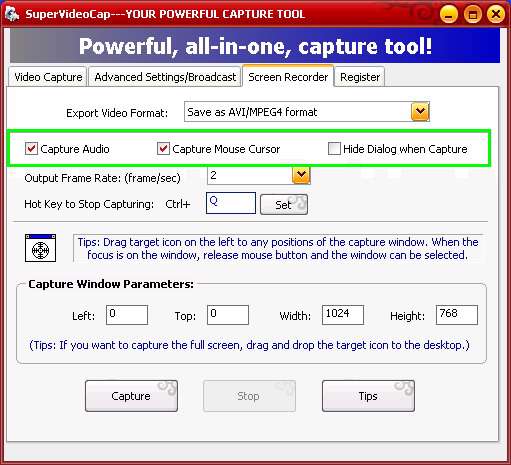This screenshot has width=511, height=465.
Task: Click the 'Capture Window Parameters:' heading
Action: tap(111, 284)
